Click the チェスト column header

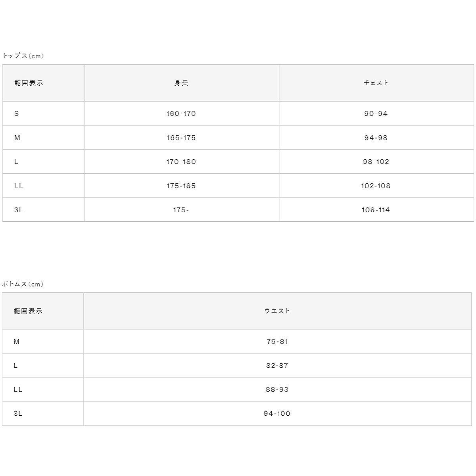click(376, 83)
